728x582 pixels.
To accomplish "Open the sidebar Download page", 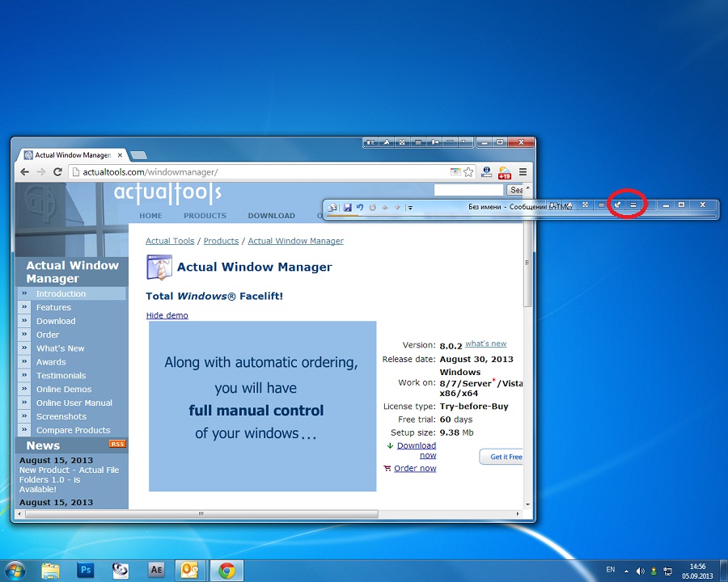I will [56, 321].
